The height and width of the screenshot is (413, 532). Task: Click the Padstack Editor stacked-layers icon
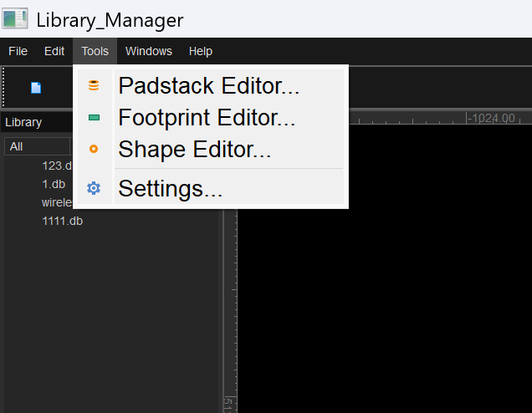[x=94, y=85]
